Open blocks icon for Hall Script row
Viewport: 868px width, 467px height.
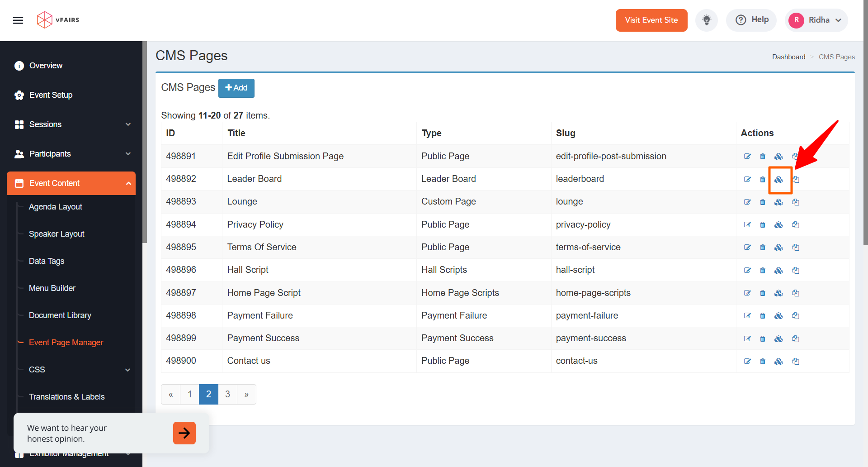778,271
